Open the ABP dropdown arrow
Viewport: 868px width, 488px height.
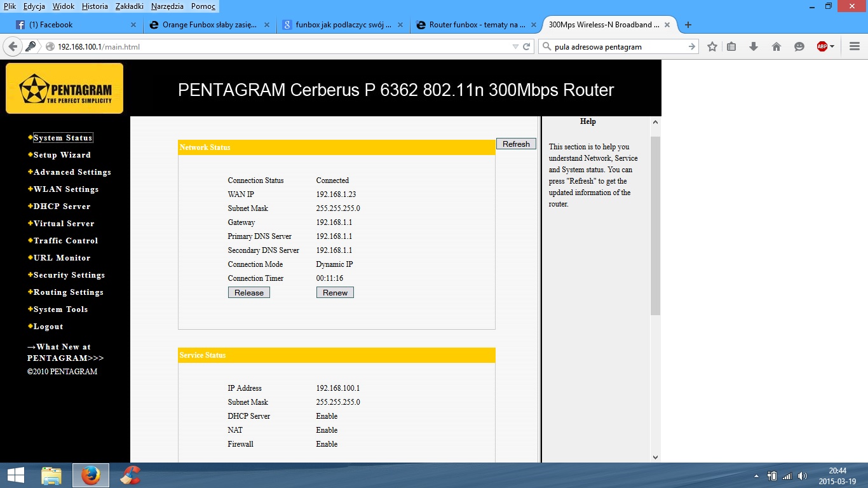pyautogui.click(x=832, y=46)
